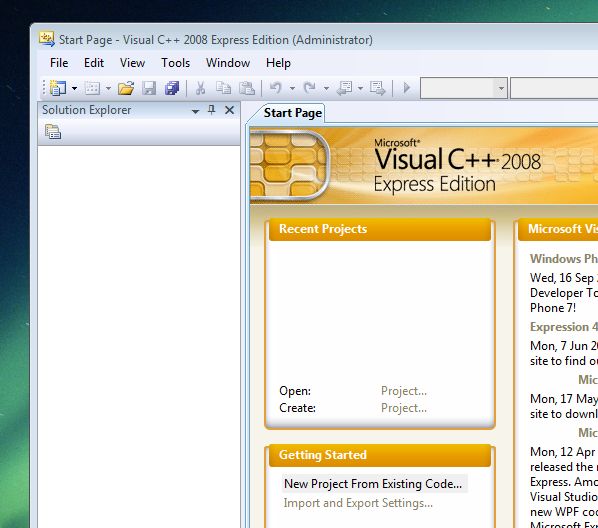Click the Create Project... link

pyautogui.click(x=404, y=408)
